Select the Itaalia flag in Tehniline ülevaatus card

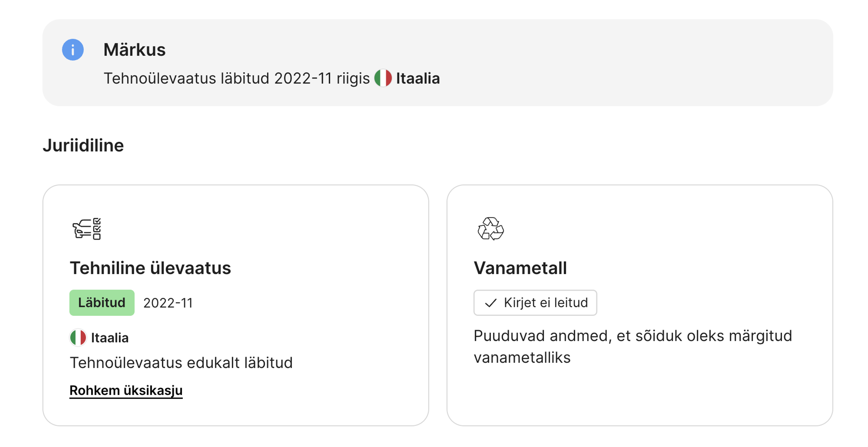[78, 337]
